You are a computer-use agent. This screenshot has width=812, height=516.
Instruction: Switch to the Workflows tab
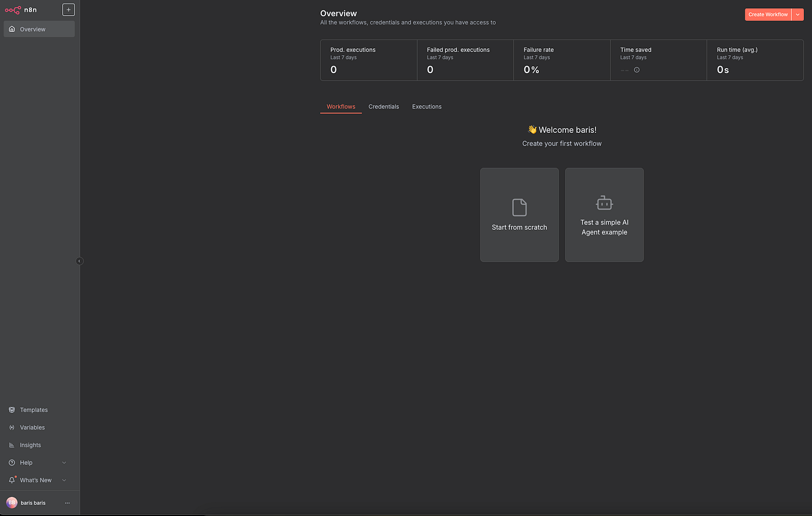pyautogui.click(x=341, y=107)
